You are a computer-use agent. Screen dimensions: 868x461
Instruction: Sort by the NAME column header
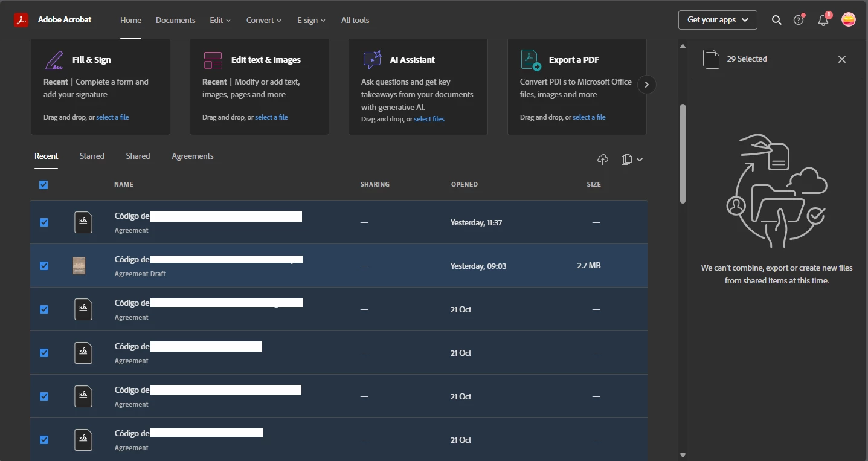(124, 184)
